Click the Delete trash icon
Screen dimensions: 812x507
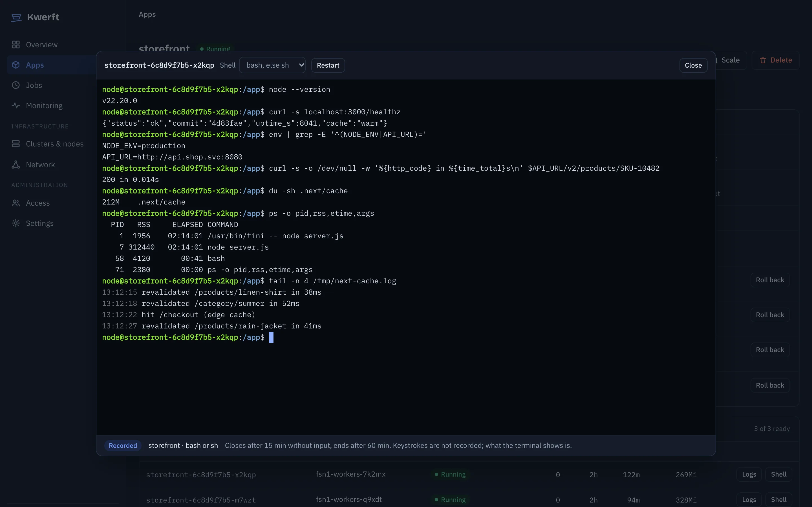[x=763, y=60]
